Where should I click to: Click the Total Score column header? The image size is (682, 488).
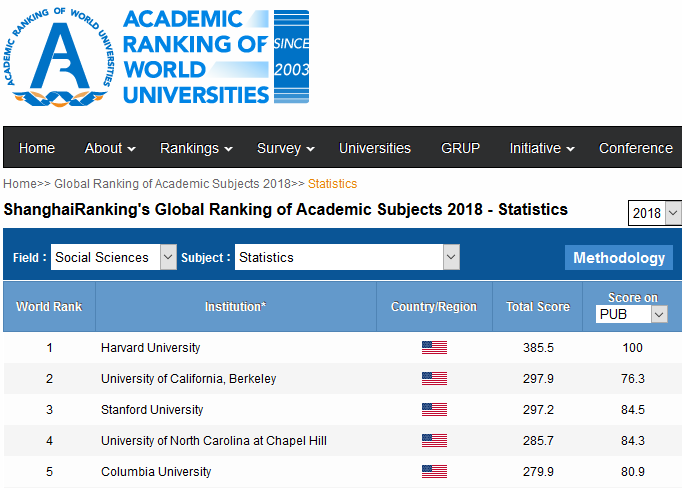538,307
